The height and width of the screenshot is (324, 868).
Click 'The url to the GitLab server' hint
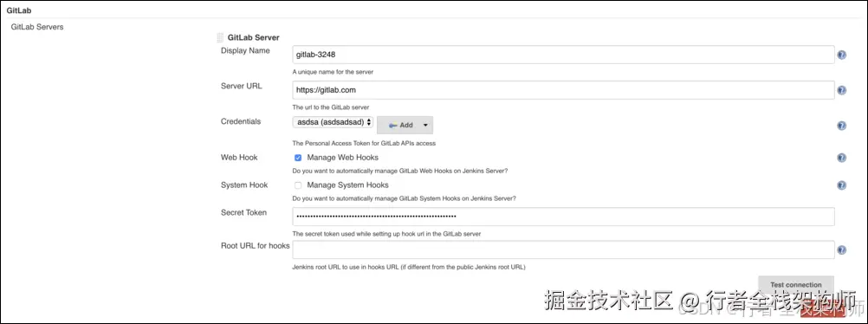pos(331,107)
